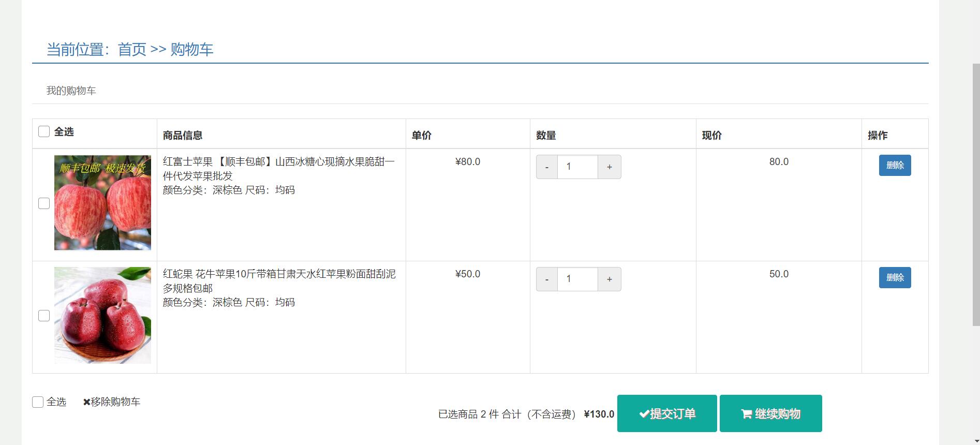Go to 首页 in breadcrumb
Screen dimensions: 980x445
[x=132, y=50]
